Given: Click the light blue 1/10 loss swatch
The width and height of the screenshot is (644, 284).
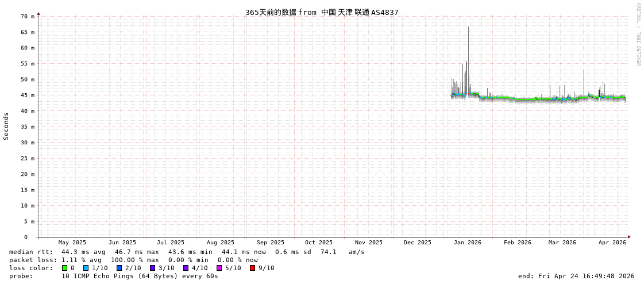Looking at the screenshot, I should [86, 268].
